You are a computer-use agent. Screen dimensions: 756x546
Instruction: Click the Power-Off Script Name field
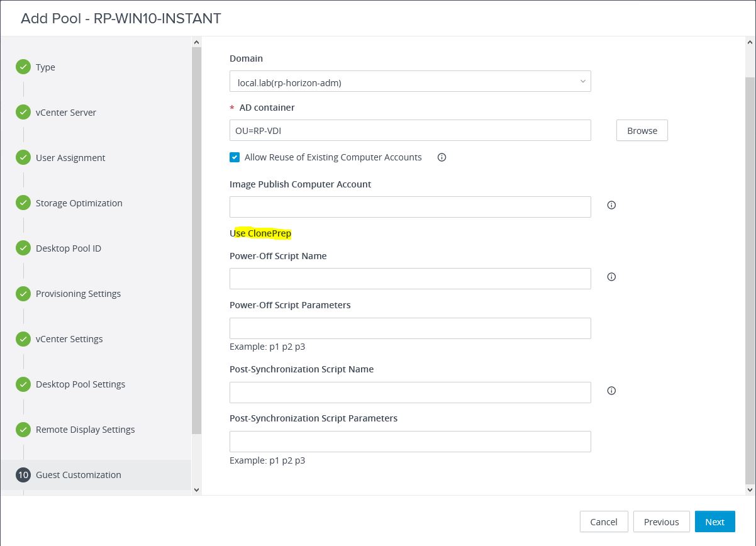click(410, 279)
